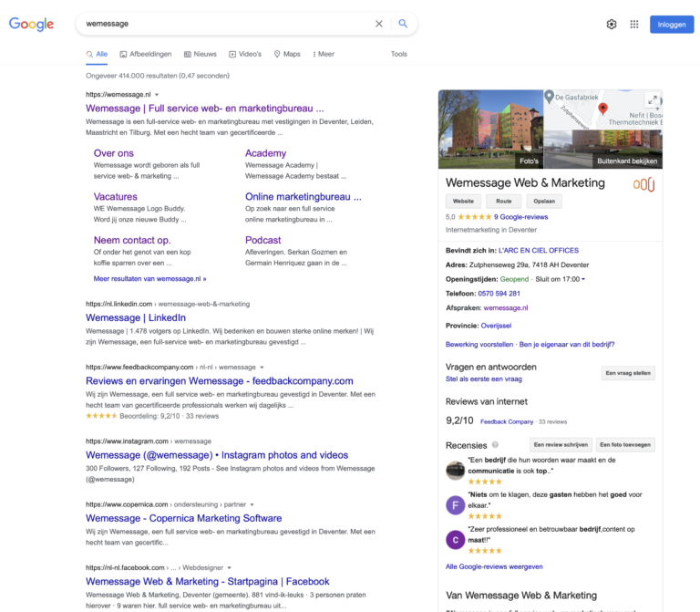
Task: Click the purple C reviewer avatar
Action: [456, 540]
